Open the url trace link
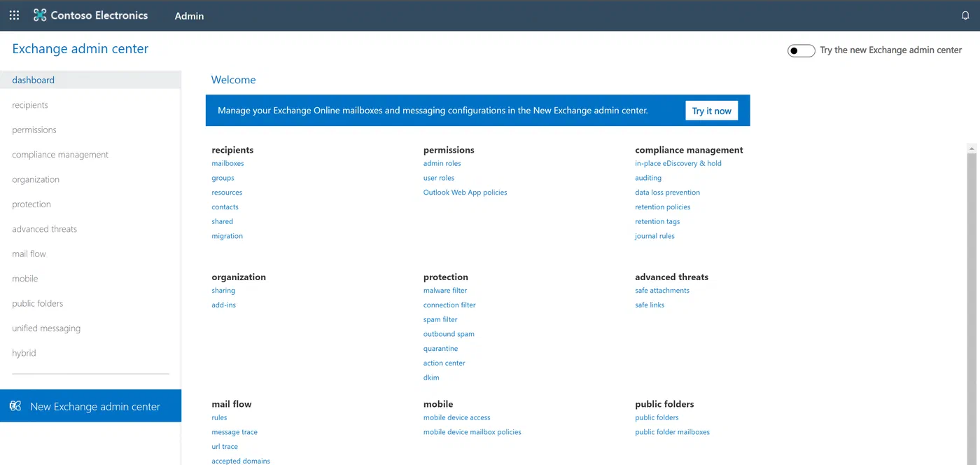This screenshot has width=980, height=465. point(224,447)
